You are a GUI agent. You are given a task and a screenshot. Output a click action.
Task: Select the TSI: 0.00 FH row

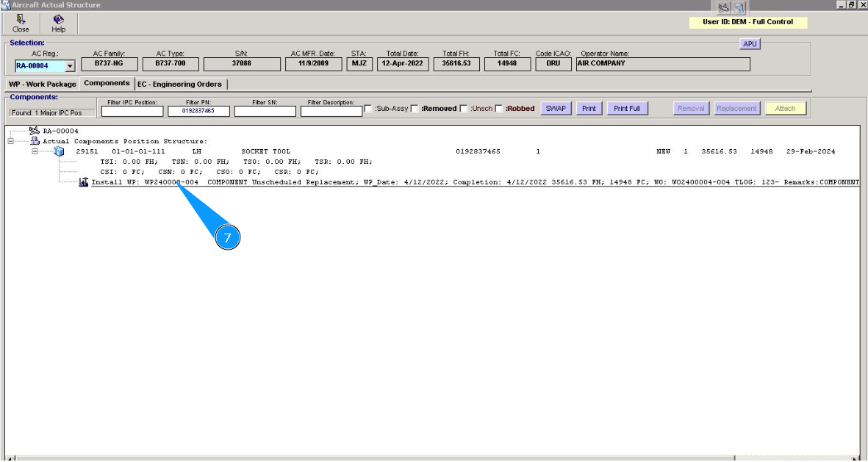237,162
